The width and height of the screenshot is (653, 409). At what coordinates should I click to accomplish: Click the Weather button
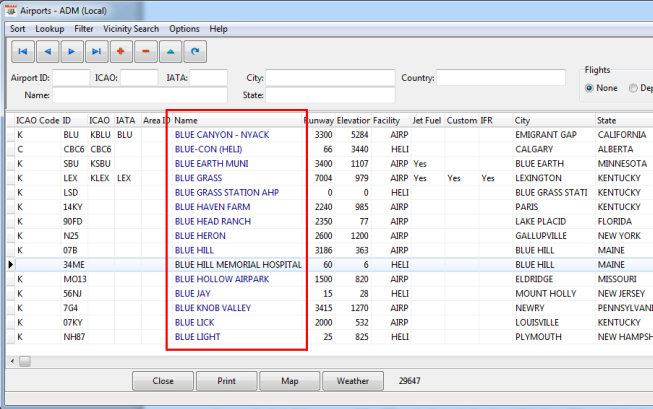pyautogui.click(x=353, y=381)
